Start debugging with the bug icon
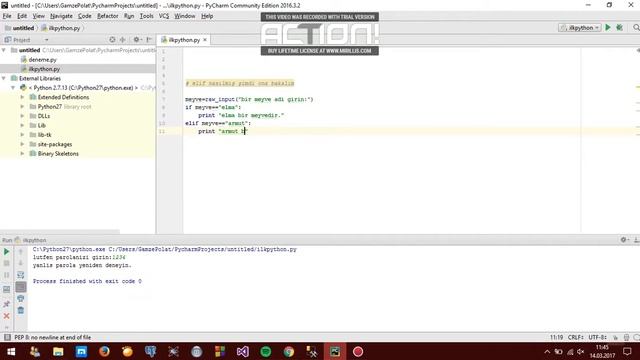Screen dimensions: 640x360 (620, 27)
